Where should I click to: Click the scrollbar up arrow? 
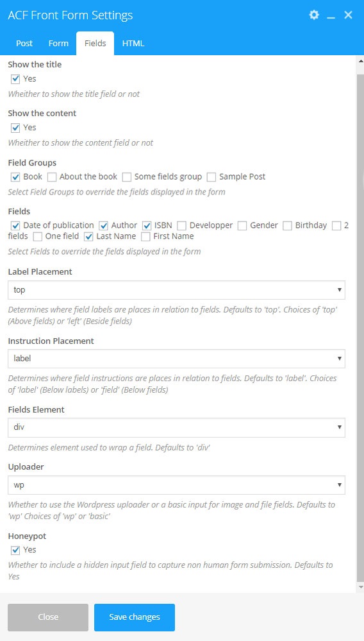tap(360, 61)
